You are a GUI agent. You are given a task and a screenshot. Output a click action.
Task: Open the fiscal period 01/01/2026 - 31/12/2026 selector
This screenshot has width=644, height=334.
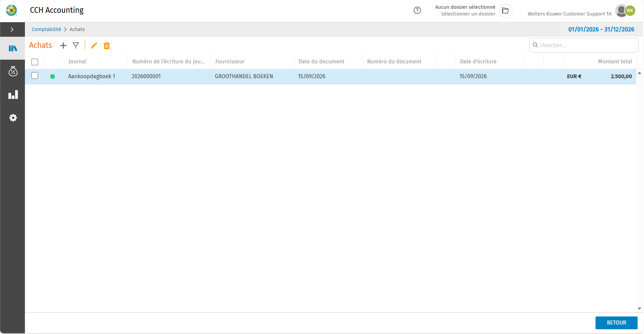[601, 29]
